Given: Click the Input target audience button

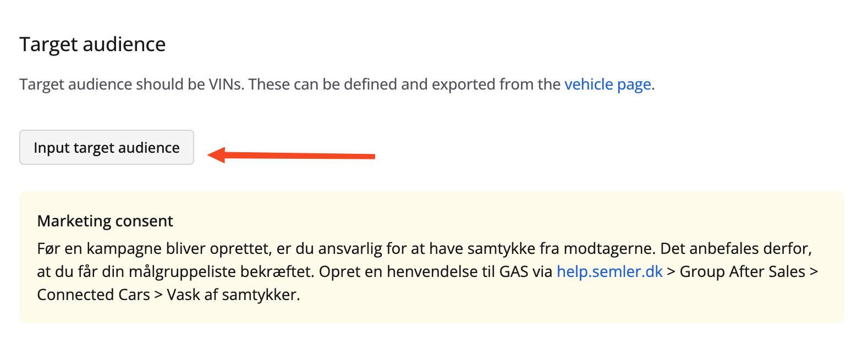Looking at the screenshot, I should (x=107, y=147).
